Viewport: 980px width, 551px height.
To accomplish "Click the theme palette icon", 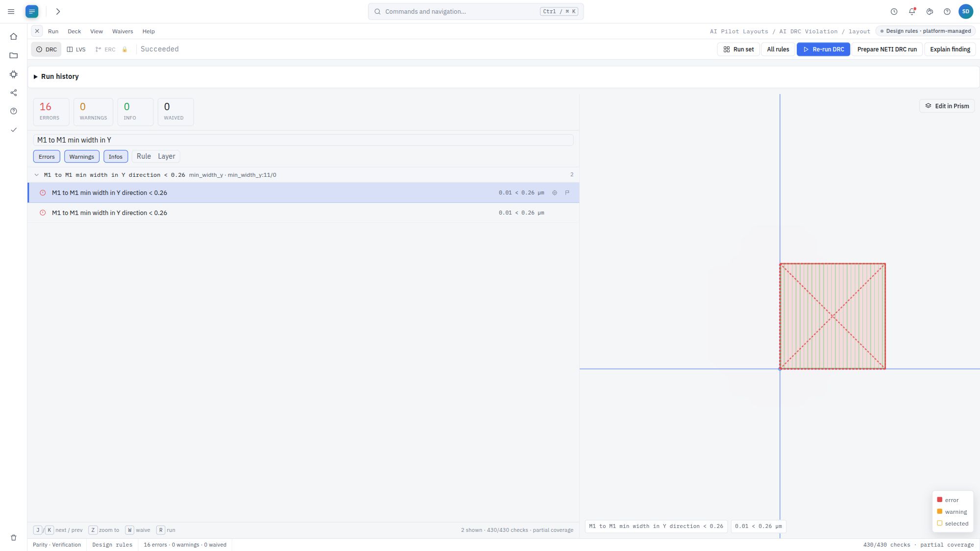I will (930, 11).
